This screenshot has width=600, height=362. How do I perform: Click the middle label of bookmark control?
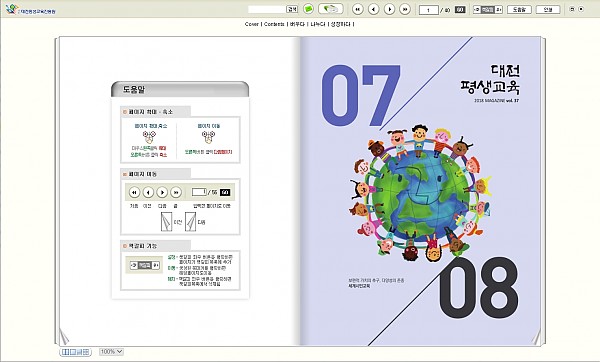click(x=488, y=10)
